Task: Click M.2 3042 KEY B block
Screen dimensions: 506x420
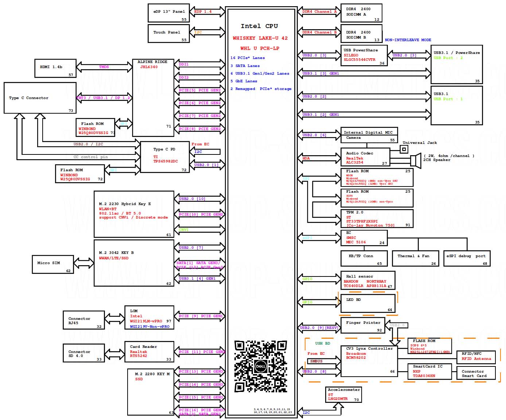Action: [134, 263]
